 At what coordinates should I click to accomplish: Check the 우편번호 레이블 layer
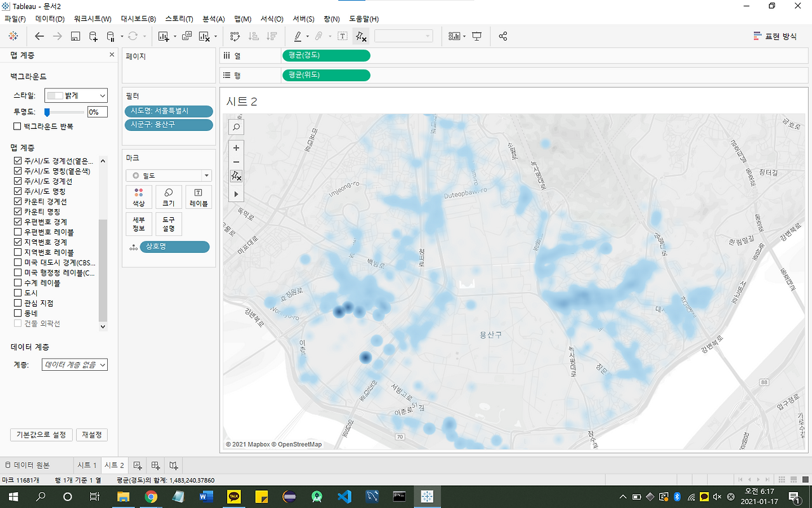point(18,232)
